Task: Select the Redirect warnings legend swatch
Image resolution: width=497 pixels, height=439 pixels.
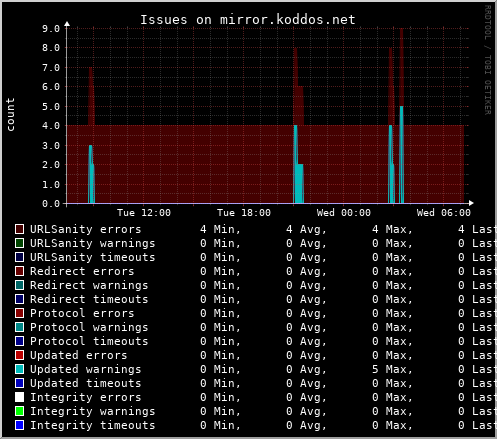Action: click(x=19, y=285)
